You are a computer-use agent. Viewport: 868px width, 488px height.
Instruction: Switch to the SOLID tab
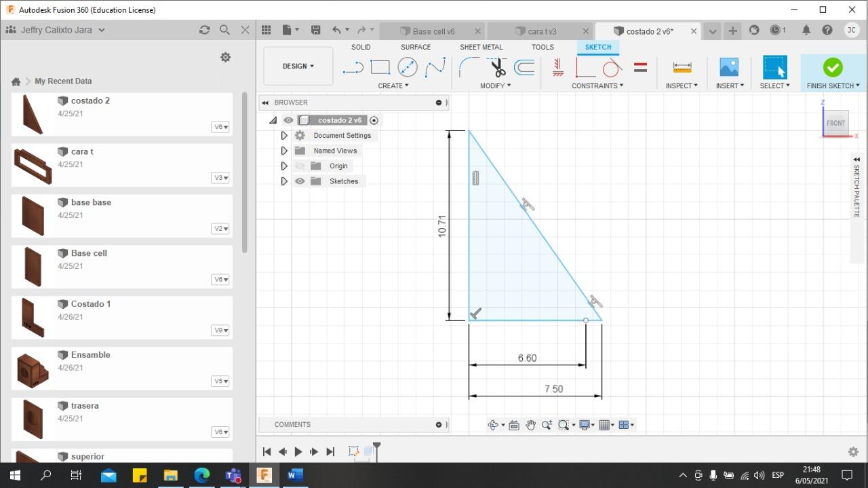[361, 47]
